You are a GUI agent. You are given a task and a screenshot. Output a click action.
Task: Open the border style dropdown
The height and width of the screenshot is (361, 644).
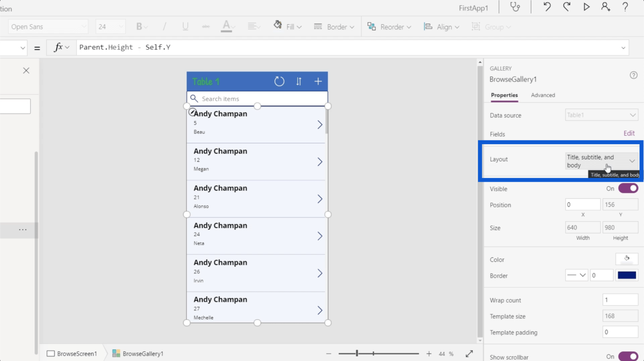pyautogui.click(x=577, y=275)
